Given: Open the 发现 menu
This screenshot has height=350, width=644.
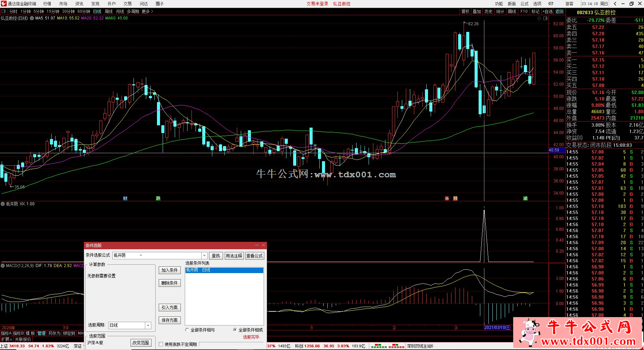Looking at the screenshot, I should point(95,4).
